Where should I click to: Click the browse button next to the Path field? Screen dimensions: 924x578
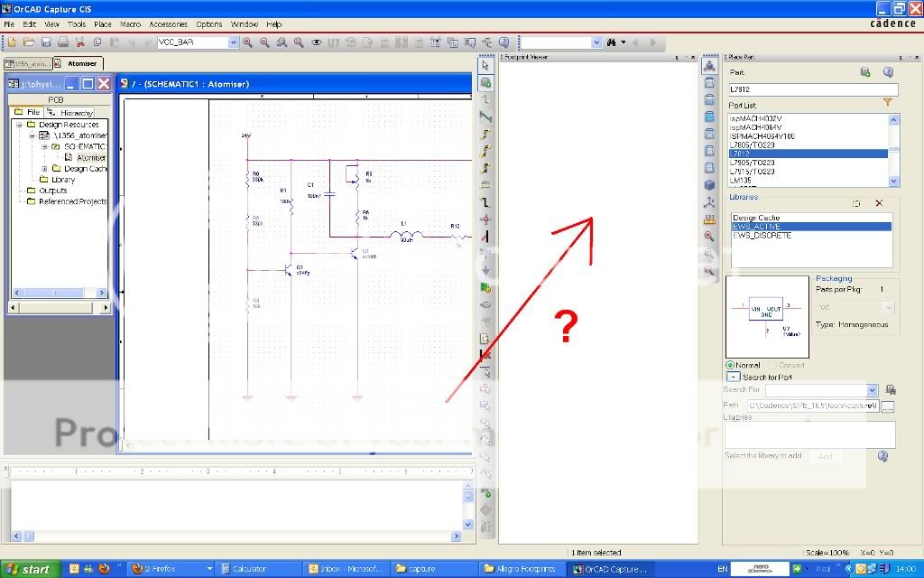[x=888, y=406]
